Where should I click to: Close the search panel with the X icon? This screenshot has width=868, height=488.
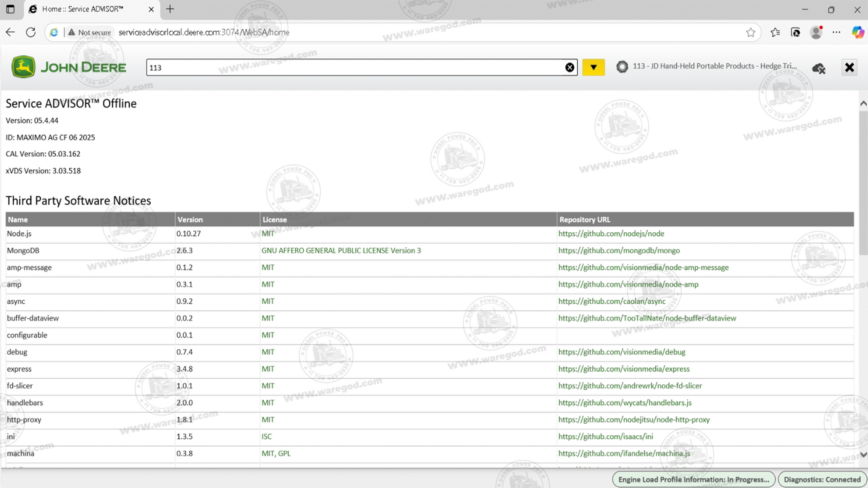849,67
